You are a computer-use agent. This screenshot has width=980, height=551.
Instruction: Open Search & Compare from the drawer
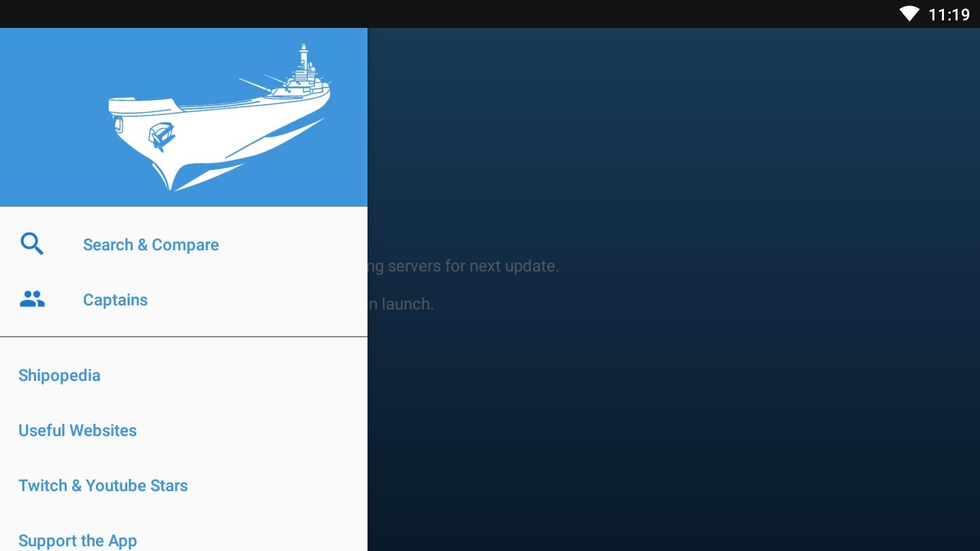pyautogui.click(x=150, y=245)
